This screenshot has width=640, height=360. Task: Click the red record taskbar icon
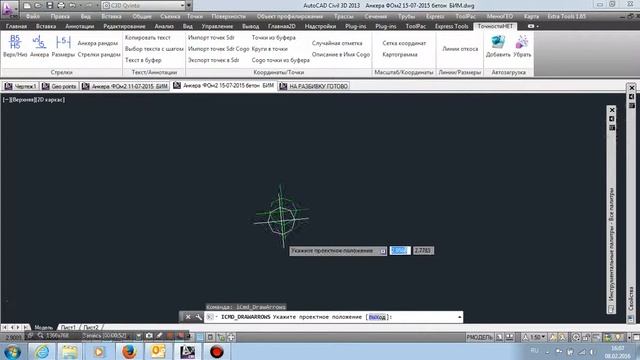pyautogui.click(x=217, y=351)
